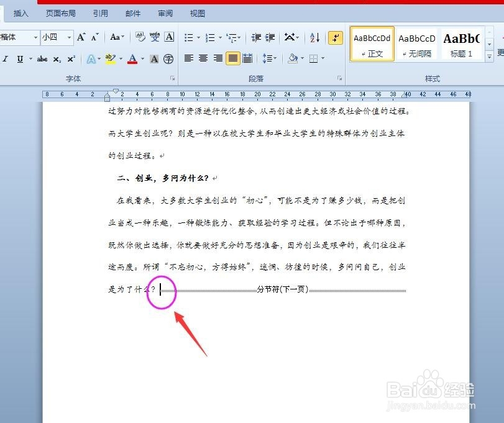Open the 视图 tab
This screenshot has width=504, height=423.
coord(198,14)
